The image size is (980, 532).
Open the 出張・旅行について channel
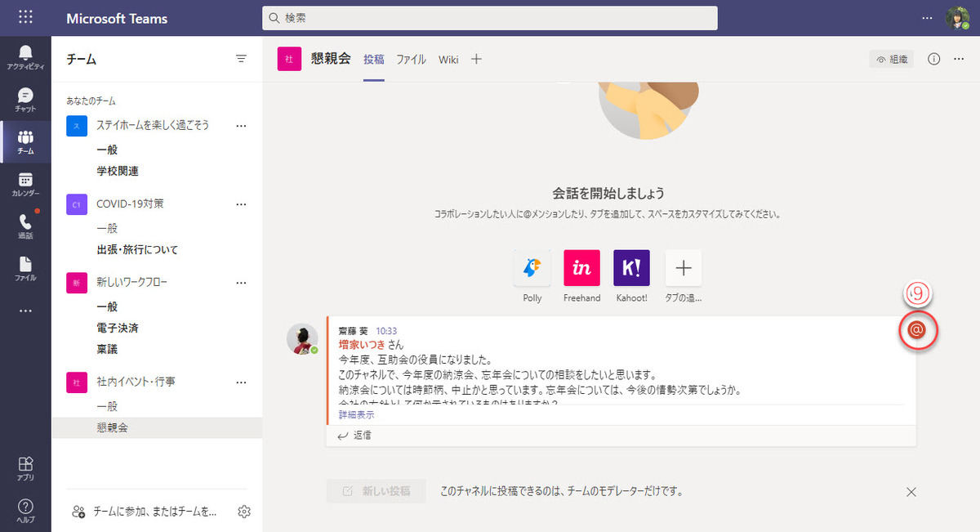(137, 249)
